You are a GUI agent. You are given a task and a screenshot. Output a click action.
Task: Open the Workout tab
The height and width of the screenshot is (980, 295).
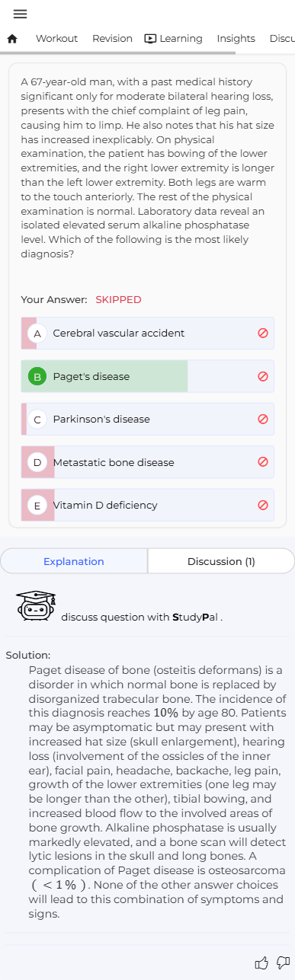[x=56, y=39]
